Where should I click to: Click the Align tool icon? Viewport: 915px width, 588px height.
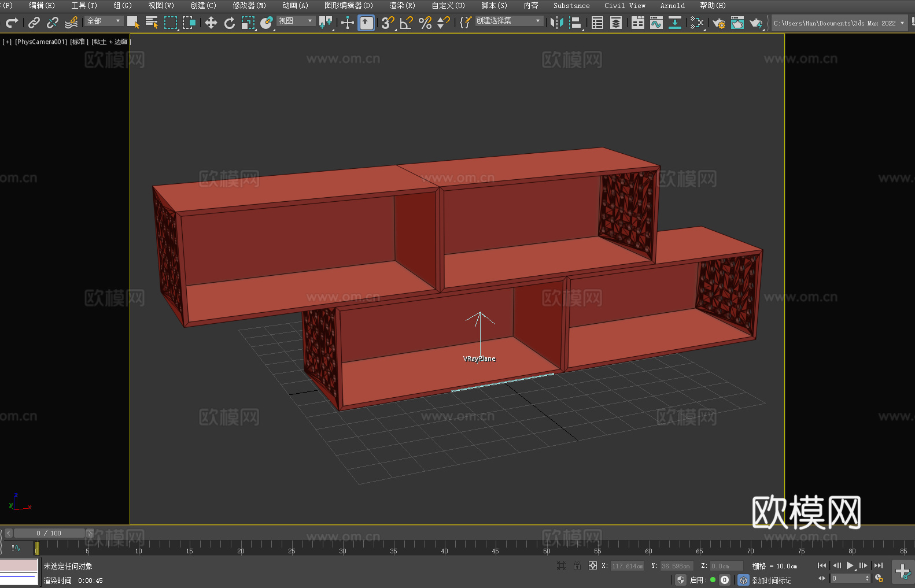[576, 23]
